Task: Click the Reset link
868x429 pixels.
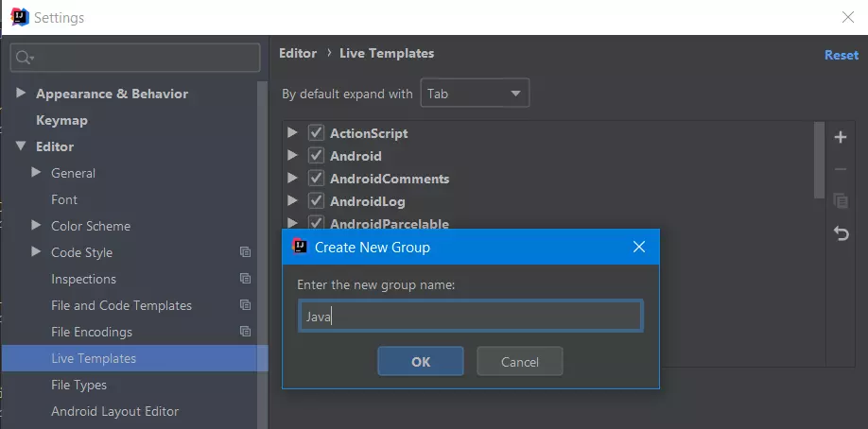Action: click(842, 55)
